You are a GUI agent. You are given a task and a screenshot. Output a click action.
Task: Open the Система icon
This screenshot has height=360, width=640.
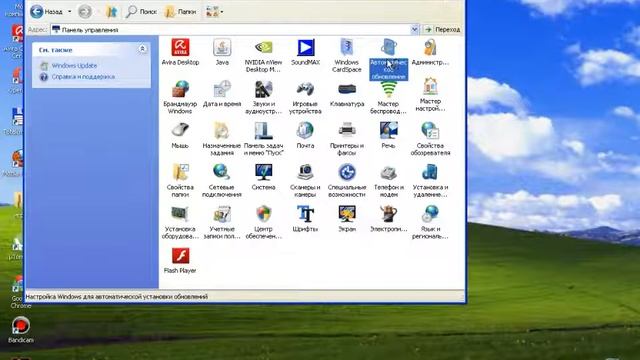263,177
